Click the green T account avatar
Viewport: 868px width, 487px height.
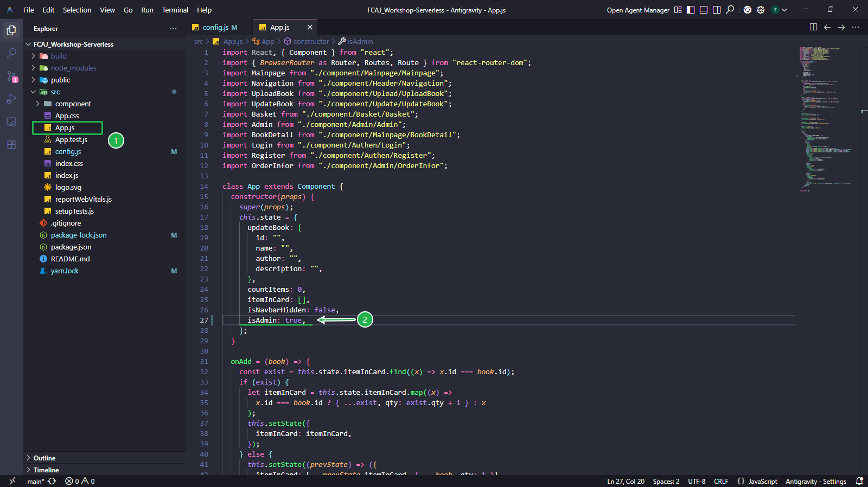775,10
